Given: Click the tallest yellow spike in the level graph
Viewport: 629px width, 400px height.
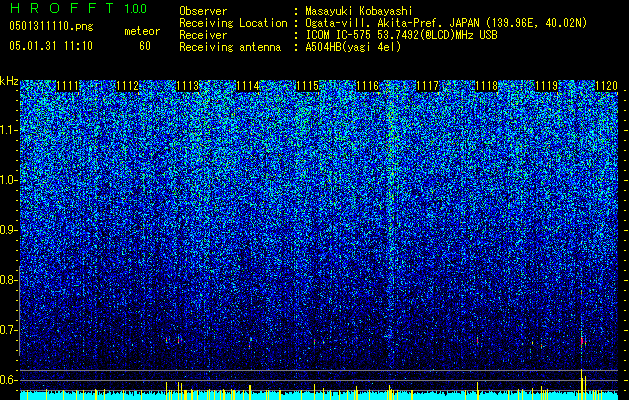Looking at the screenshot, I should click(581, 384).
